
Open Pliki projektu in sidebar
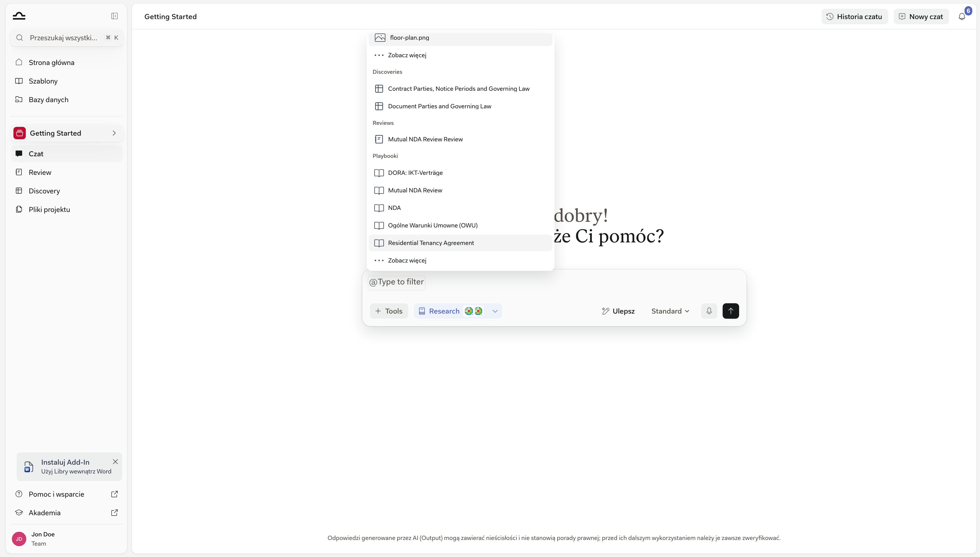67,209
